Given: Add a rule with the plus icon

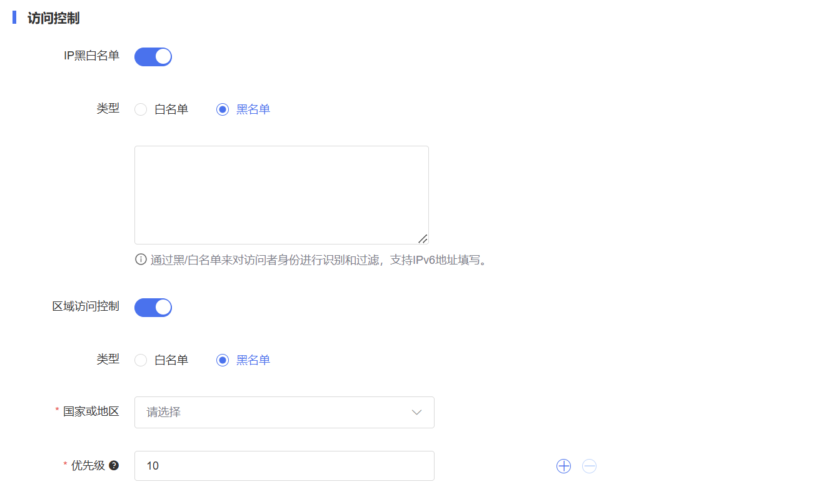Looking at the screenshot, I should [564, 466].
